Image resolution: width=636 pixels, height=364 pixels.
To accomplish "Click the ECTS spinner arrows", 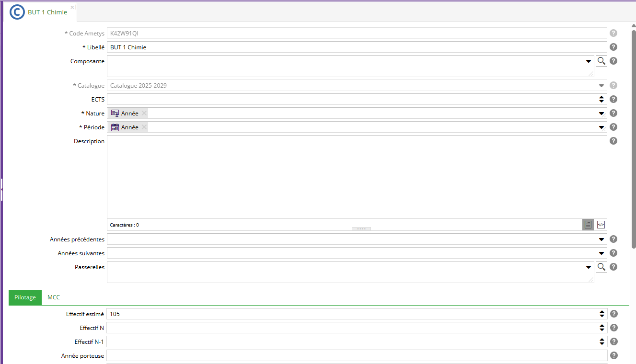I will pos(601,99).
